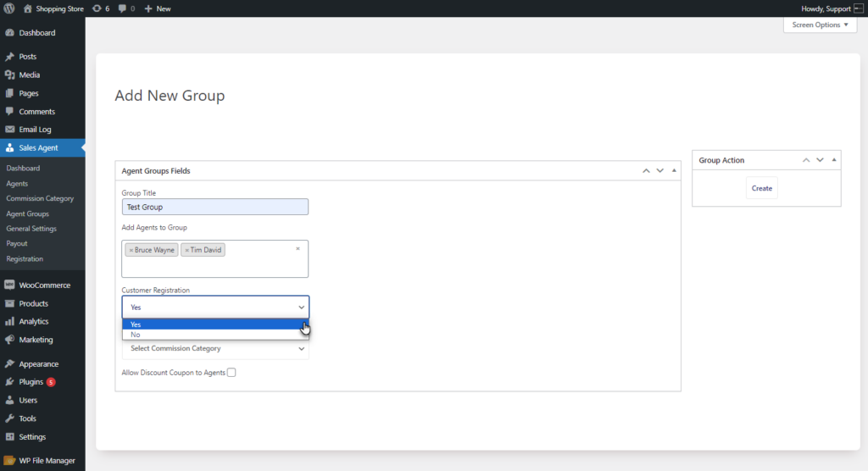Click the Customer Registration label
Viewport: 868px width, 471px height.
(156, 290)
